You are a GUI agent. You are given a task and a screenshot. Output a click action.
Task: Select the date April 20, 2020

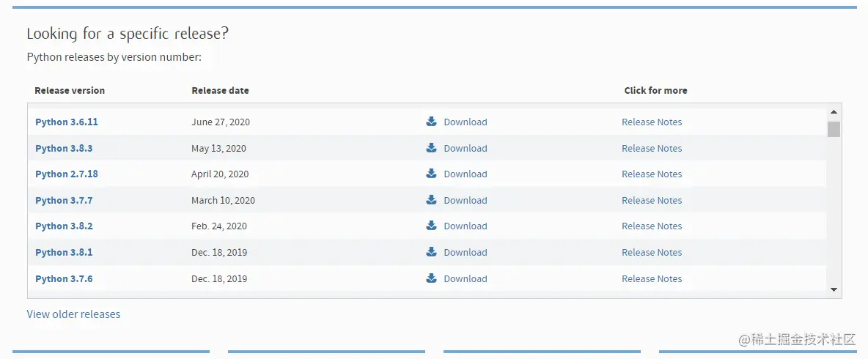coord(220,174)
